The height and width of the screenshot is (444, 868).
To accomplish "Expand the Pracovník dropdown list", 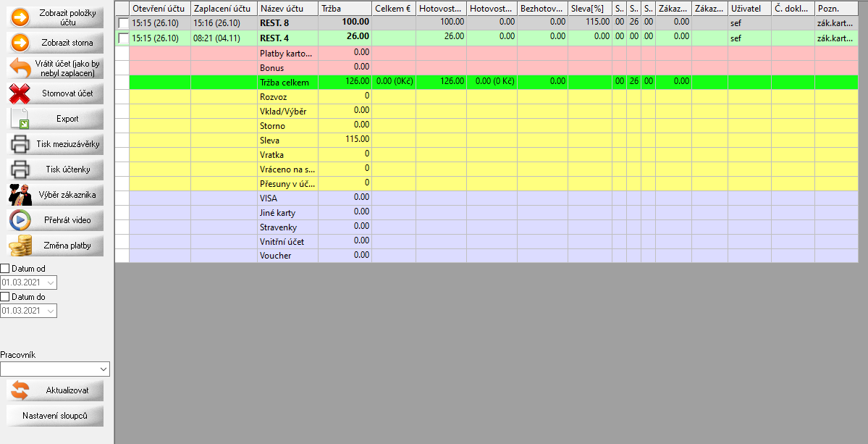I will coord(102,369).
